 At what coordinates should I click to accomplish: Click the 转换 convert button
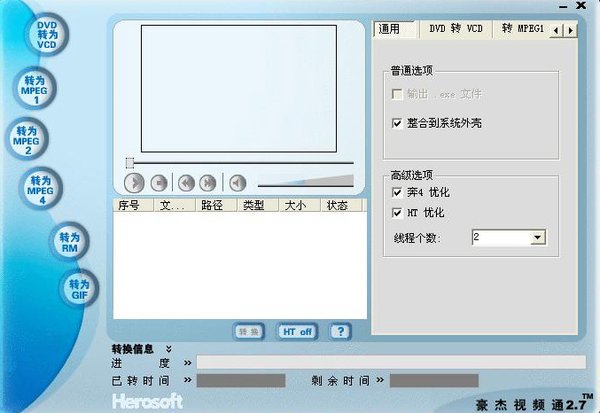click(249, 331)
